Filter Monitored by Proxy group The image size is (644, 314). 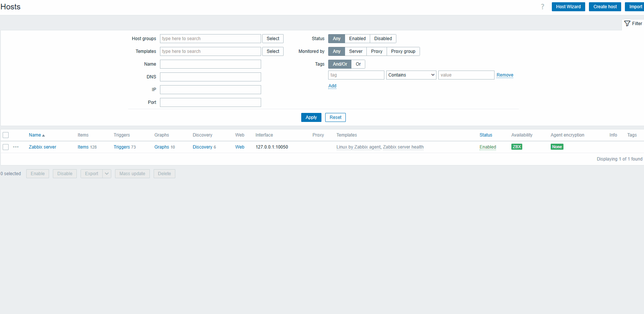click(x=403, y=51)
